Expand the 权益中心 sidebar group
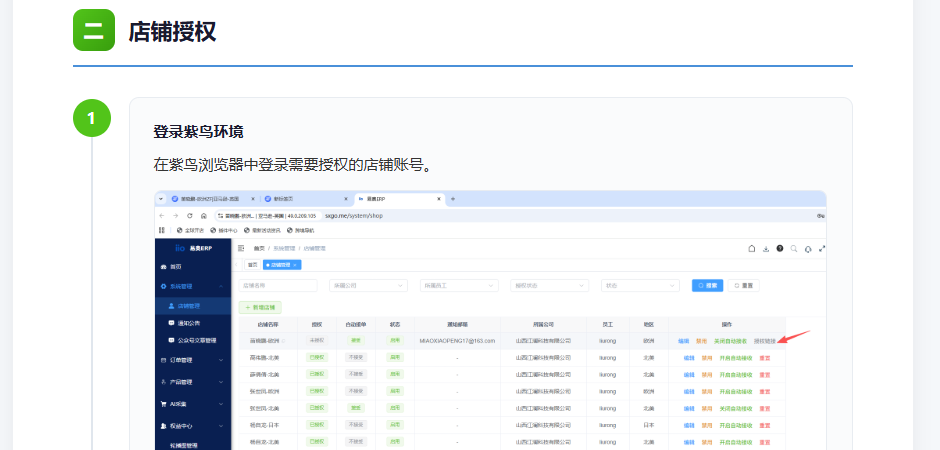Screen dimensions: 940x450 [193, 426]
